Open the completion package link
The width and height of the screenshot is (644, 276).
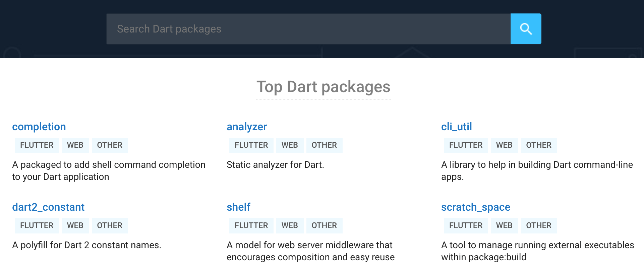pos(39,127)
